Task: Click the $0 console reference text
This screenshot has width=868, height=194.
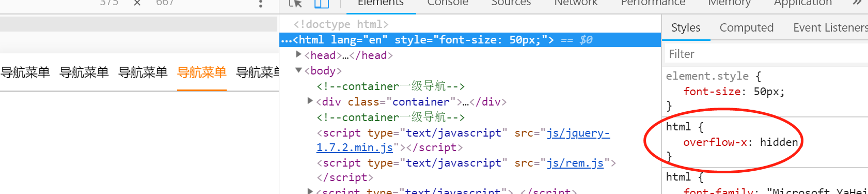Action: 586,40
